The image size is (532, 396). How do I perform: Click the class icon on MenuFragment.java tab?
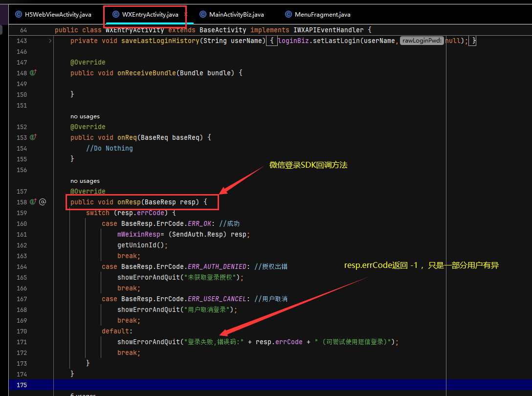pos(288,14)
